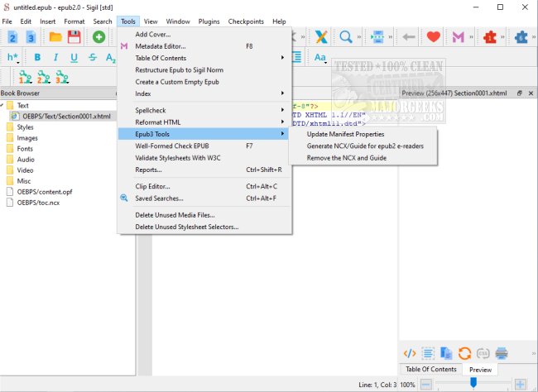Screen dimensions: 538x392
Task: Toggle bold formatting
Action: [x=37, y=58]
